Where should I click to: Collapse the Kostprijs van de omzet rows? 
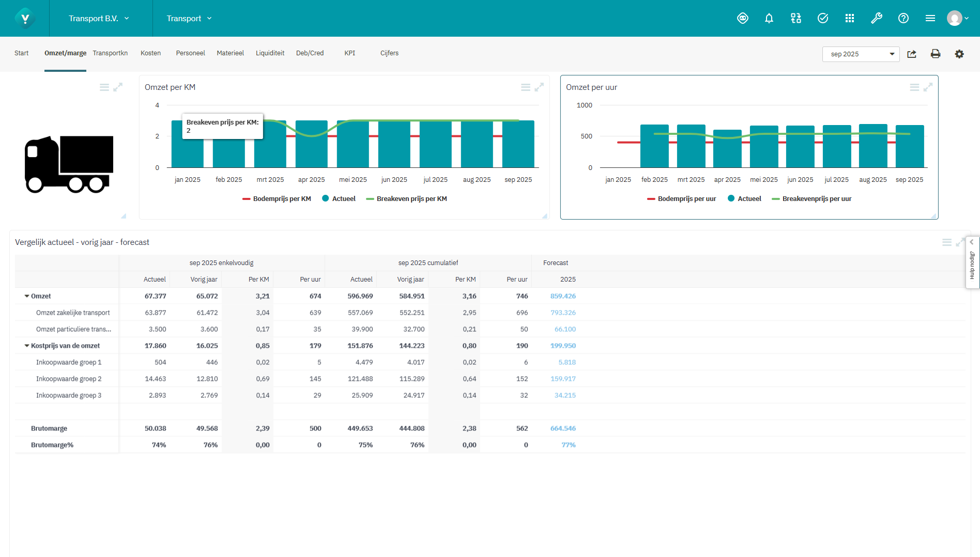coord(27,345)
